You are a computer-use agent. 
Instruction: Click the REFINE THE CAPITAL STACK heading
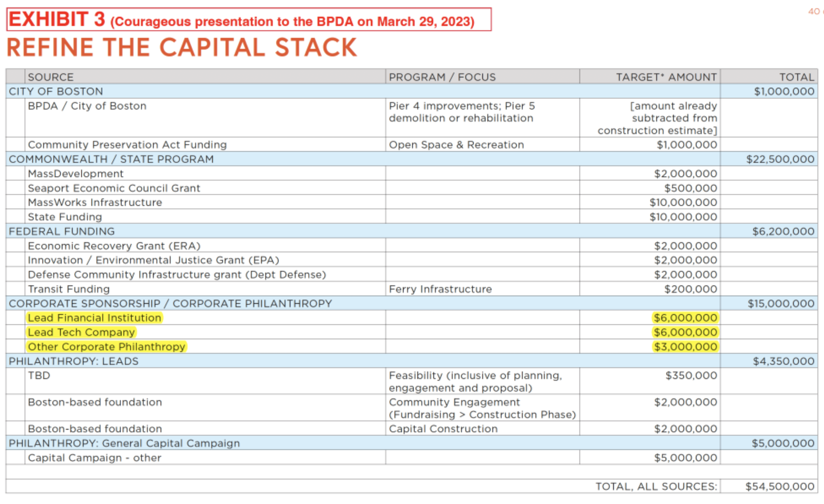click(182, 48)
